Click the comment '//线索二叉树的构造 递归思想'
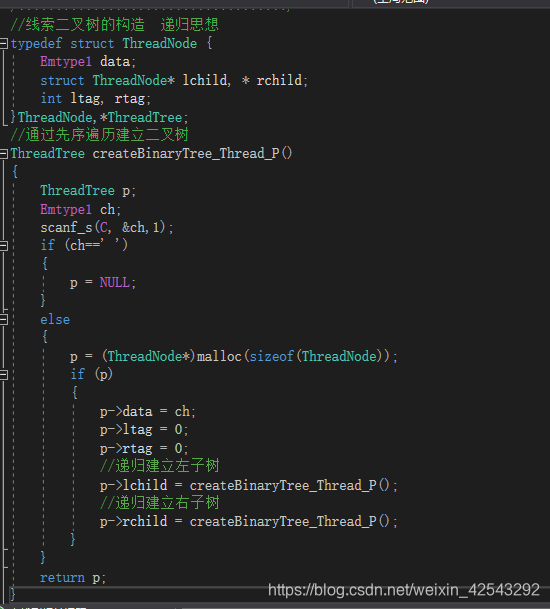This screenshot has height=609, width=550. tap(115, 25)
